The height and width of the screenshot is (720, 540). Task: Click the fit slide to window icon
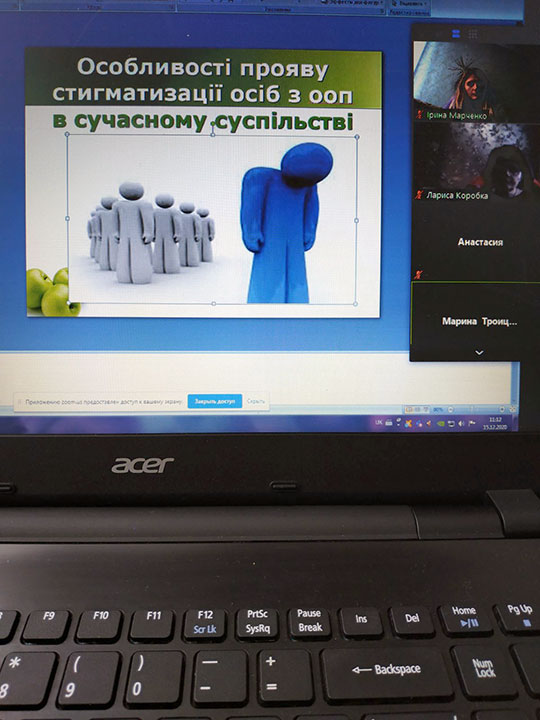click(x=513, y=410)
